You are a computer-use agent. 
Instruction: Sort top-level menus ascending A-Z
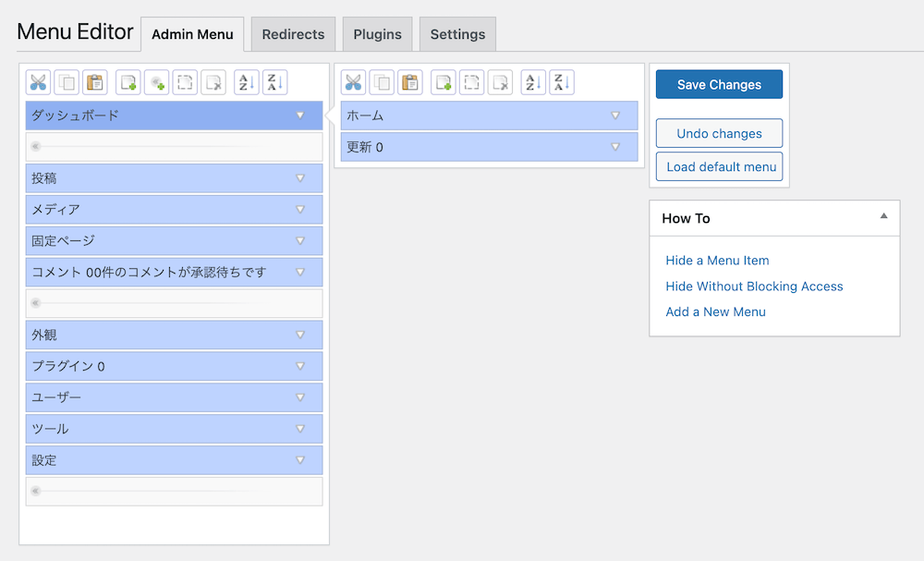tap(246, 82)
